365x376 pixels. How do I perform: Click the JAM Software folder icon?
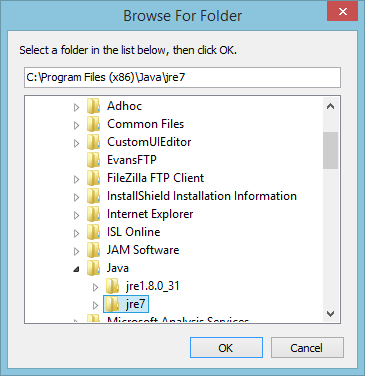tap(93, 250)
